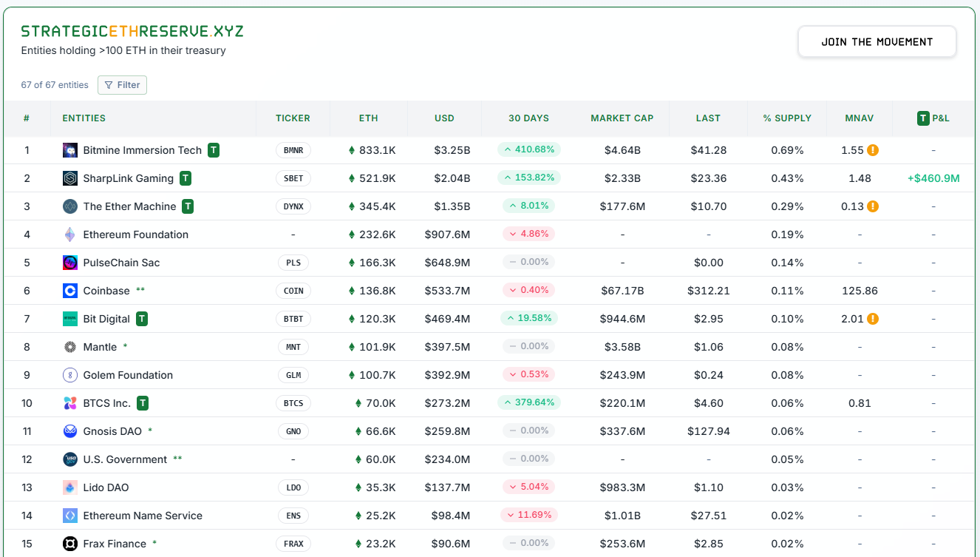This screenshot has width=980, height=557.
Task: Sort by the USD column header
Action: [x=444, y=118]
